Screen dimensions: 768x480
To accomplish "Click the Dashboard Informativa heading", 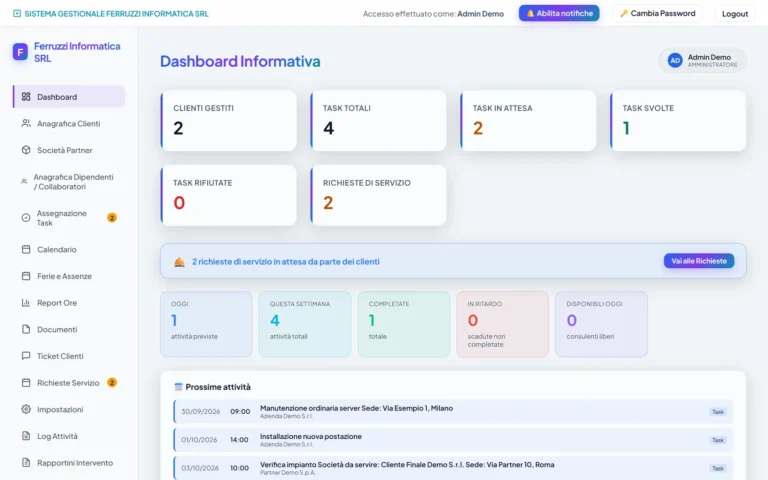I will [x=240, y=61].
